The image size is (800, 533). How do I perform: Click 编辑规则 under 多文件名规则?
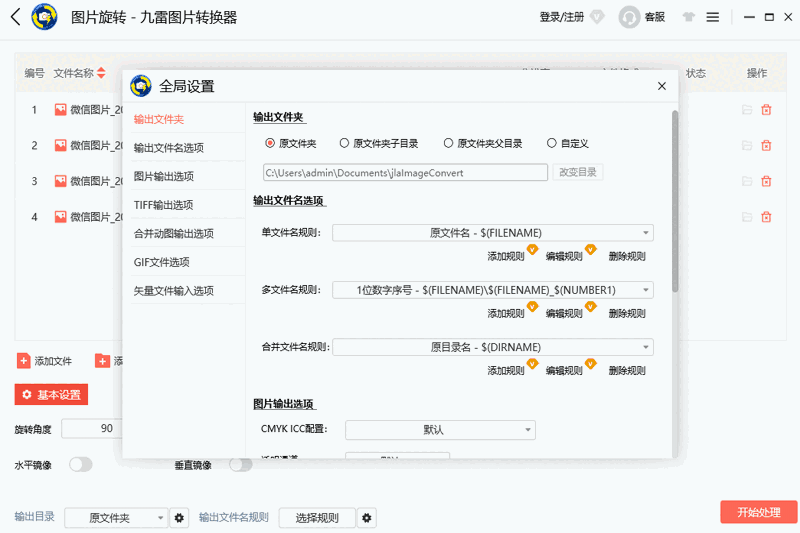(564, 313)
